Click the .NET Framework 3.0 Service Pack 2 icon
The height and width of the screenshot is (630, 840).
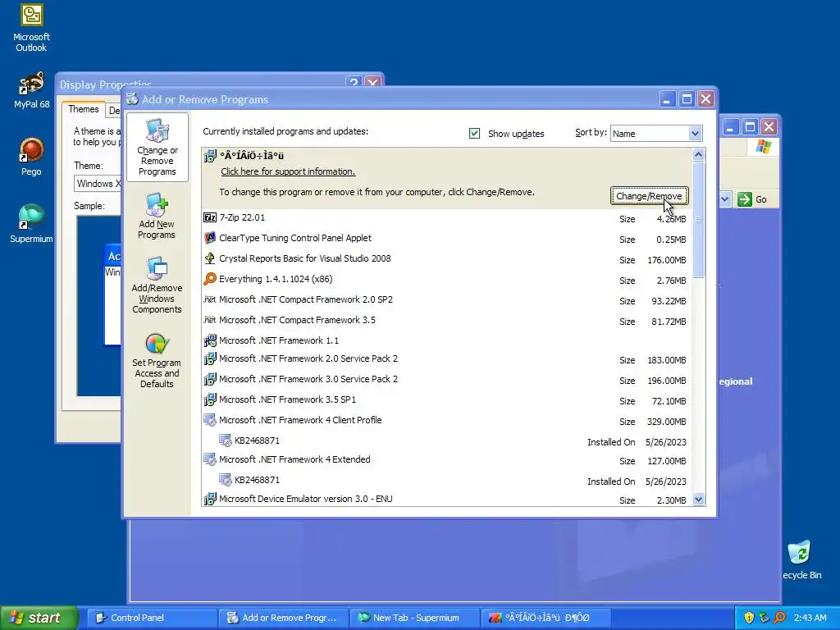(210, 379)
